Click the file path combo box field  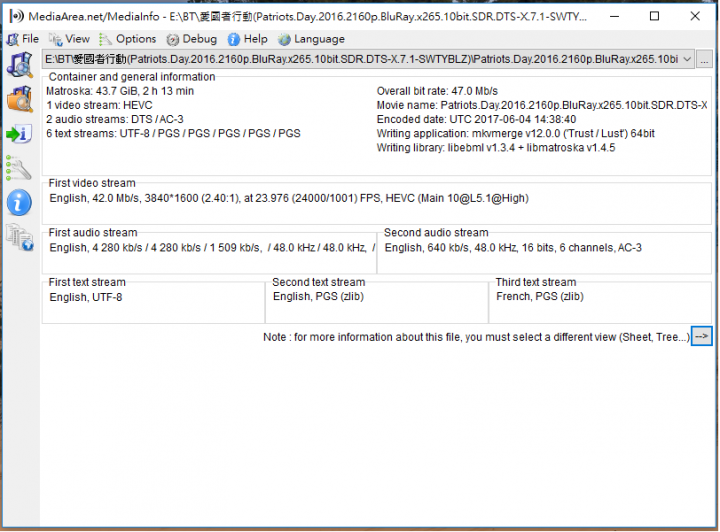coord(368,59)
